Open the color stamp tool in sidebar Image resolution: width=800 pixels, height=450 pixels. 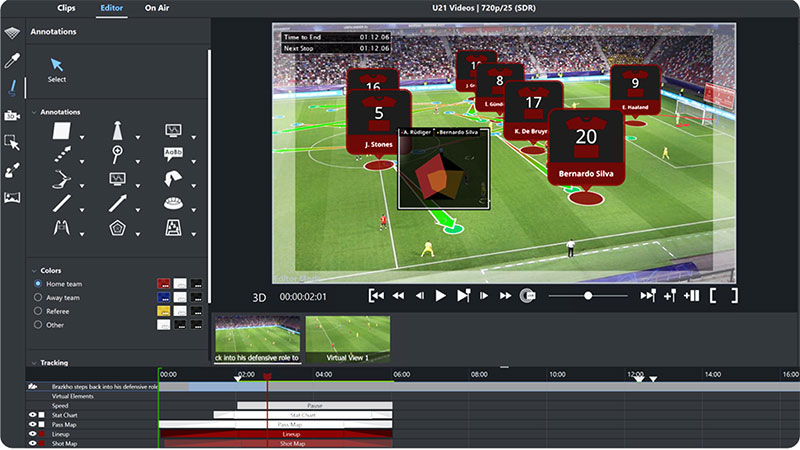(x=12, y=170)
